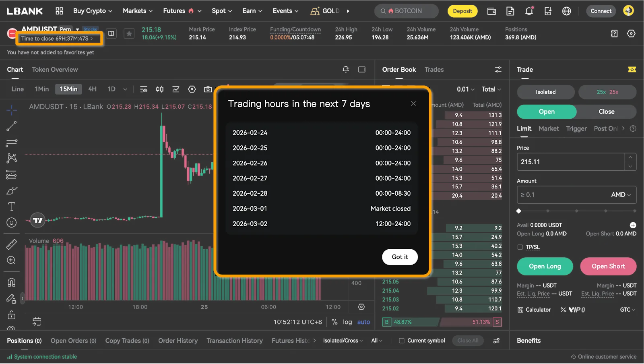Toggle auto scale on chart

363,322
